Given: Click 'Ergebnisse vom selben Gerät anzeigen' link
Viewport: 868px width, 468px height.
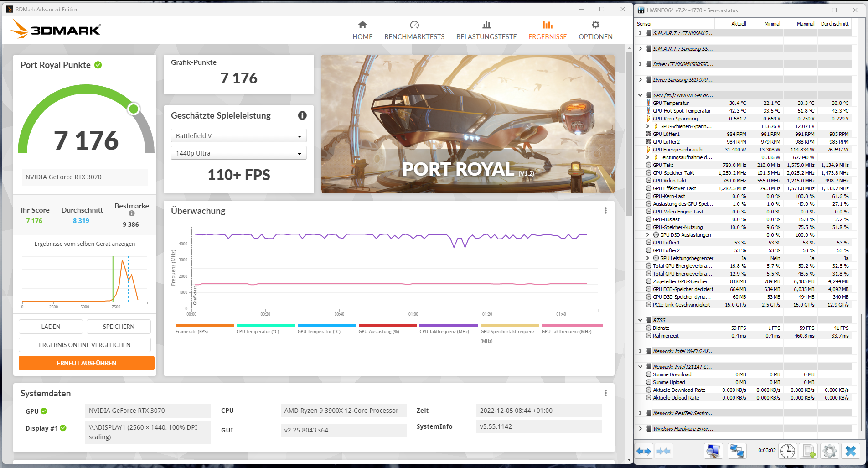Looking at the screenshot, I should (85, 244).
